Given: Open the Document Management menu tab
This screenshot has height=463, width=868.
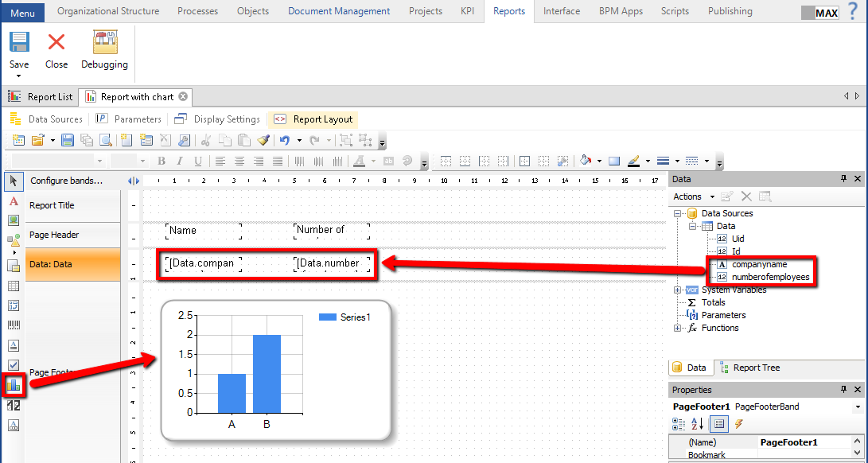Looking at the screenshot, I should pos(339,11).
